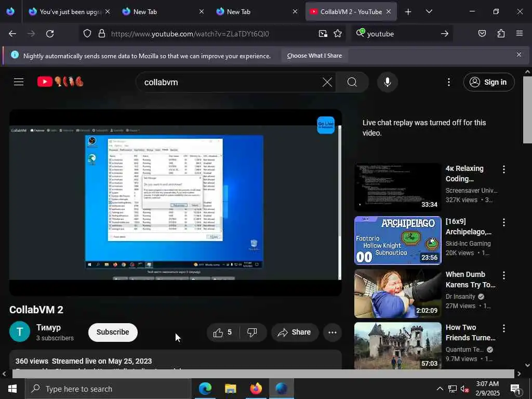Open How Two Friends Turned thumbnail
Viewport: 532px width, 399px height.
click(397, 345)
